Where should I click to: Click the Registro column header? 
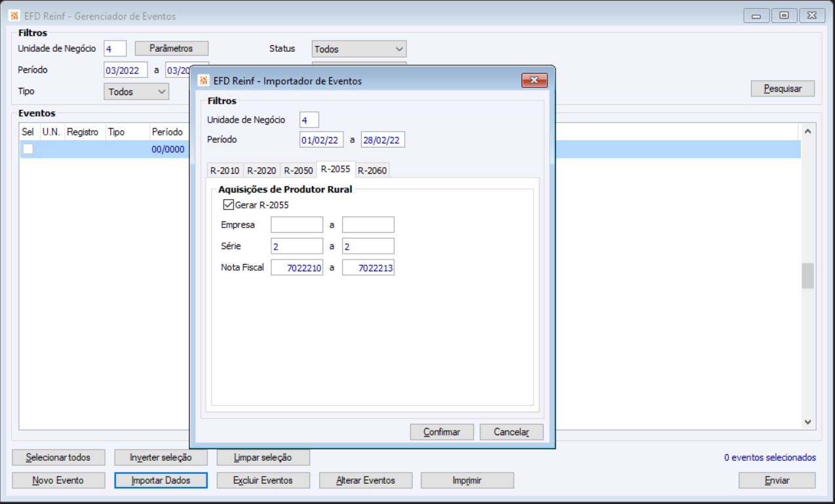click(83, 132)
